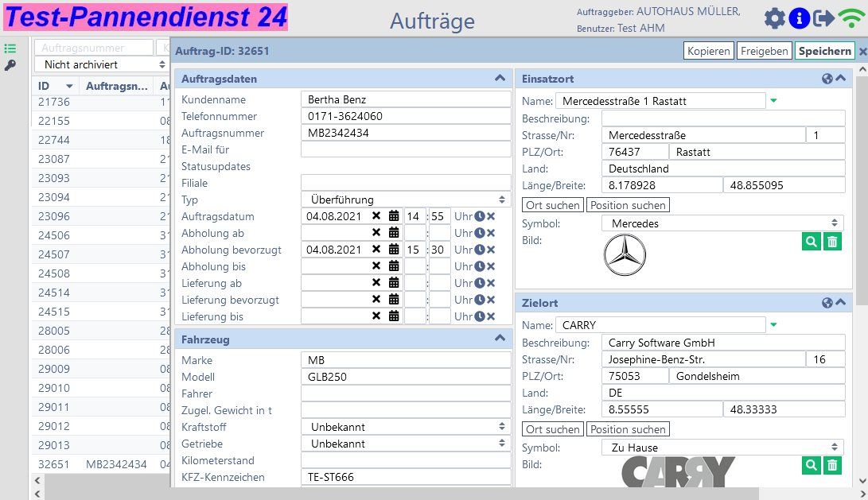Clear the Auftragsdatum time with blue X
Image resolution: width=868 pixels, height=500 pixels.
point(490,216)
